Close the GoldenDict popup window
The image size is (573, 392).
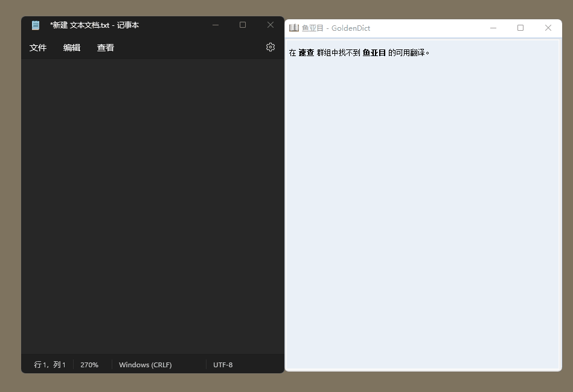click(548, 28)
